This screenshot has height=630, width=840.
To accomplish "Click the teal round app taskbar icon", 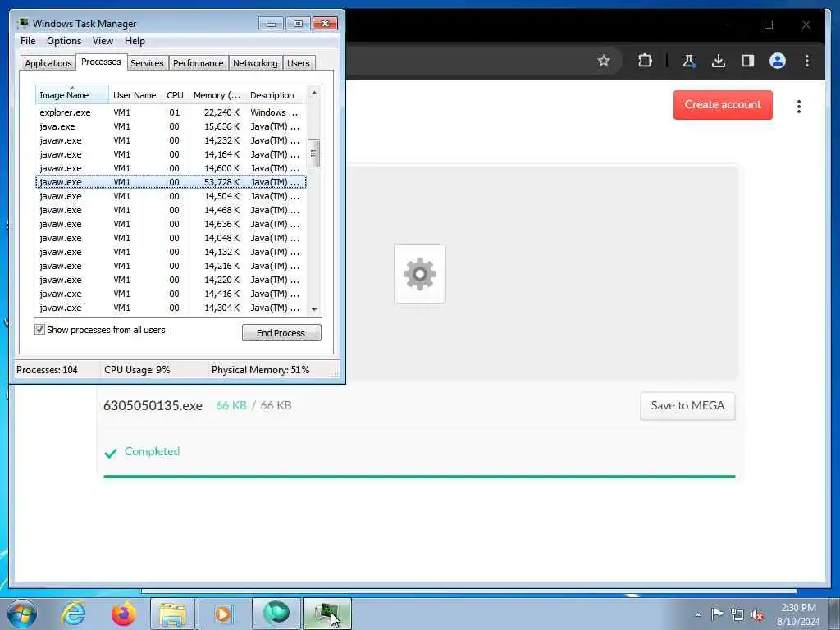I will (x=276, y=614).
